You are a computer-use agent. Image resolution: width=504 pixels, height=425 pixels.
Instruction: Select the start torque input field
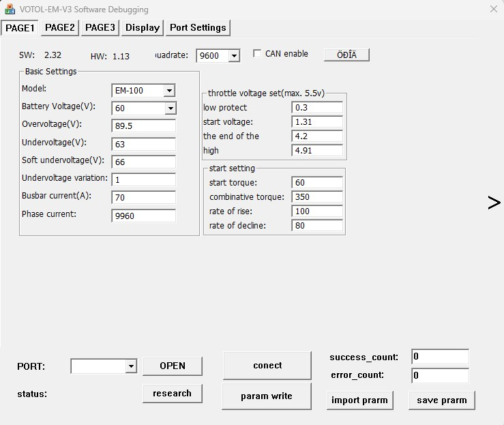317,183
